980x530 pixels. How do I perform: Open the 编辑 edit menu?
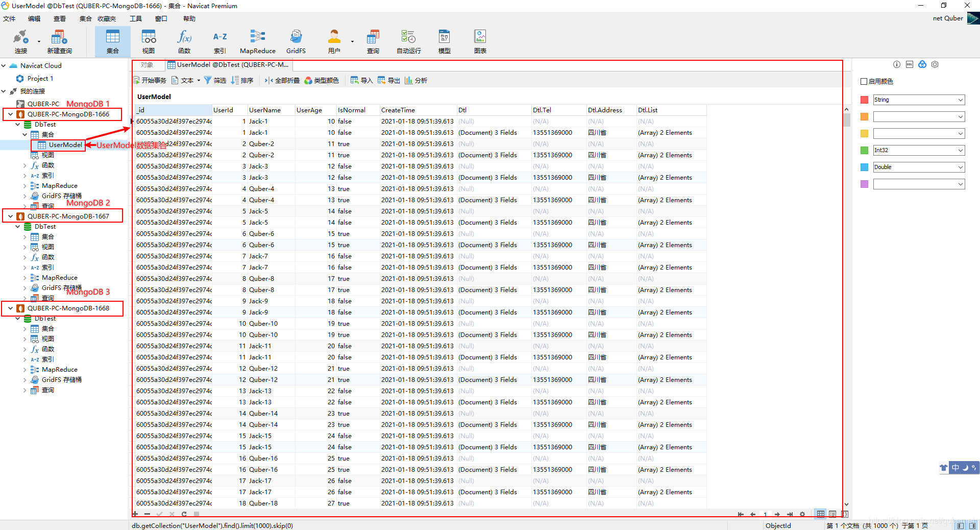(x=34, y=19)
